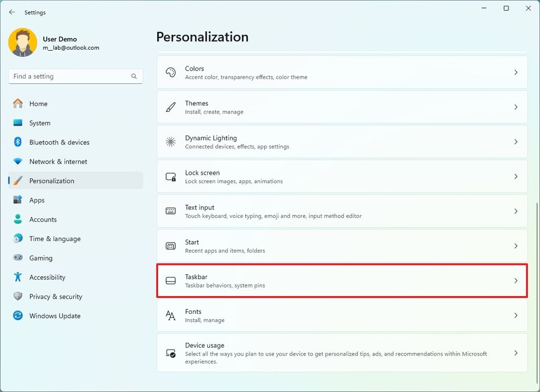Select Privacy & security label
540x392 pixels.
tap(56, 297)
